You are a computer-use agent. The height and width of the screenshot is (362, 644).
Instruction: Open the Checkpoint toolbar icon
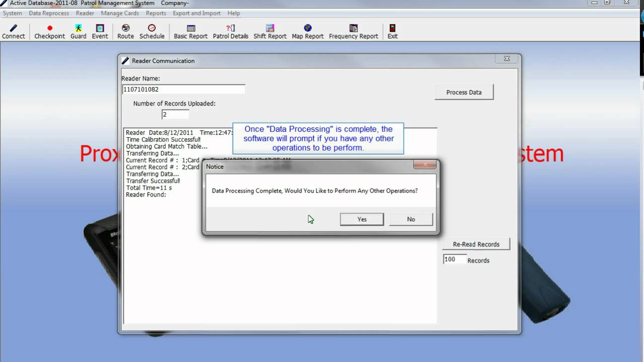tap(49, 32)
